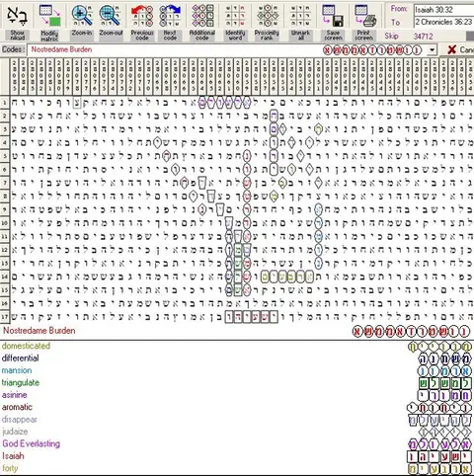Select the 'domesticated' code in the list
Screen dimensions: 474x476
tap(26, 346)
